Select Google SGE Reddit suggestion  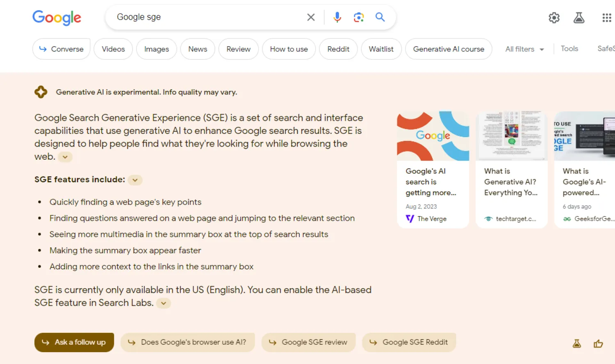pyautogui.click(x=409, y=342)
